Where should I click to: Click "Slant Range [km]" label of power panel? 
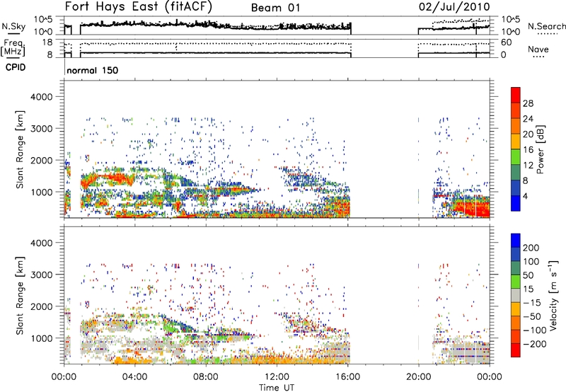point(20,149)
